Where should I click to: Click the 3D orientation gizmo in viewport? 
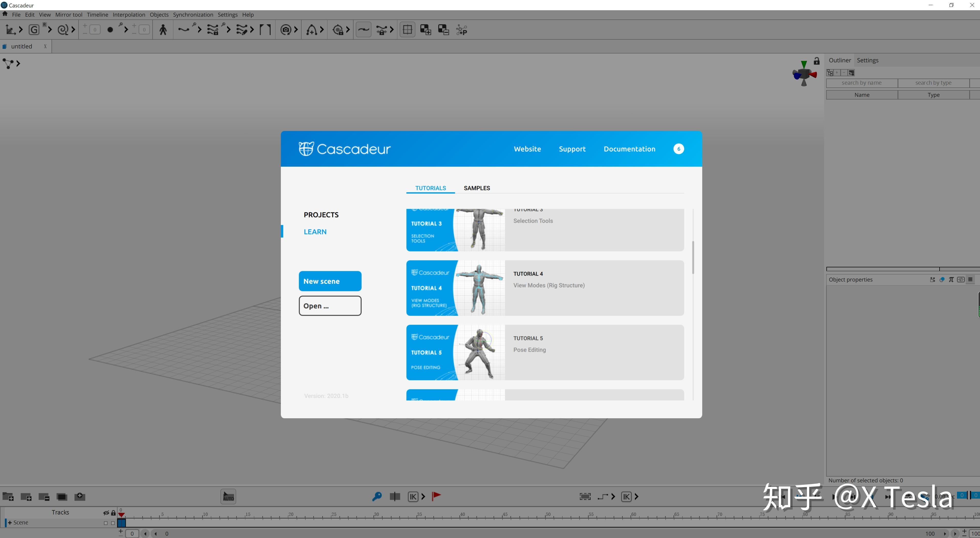[x=803, y=74]
